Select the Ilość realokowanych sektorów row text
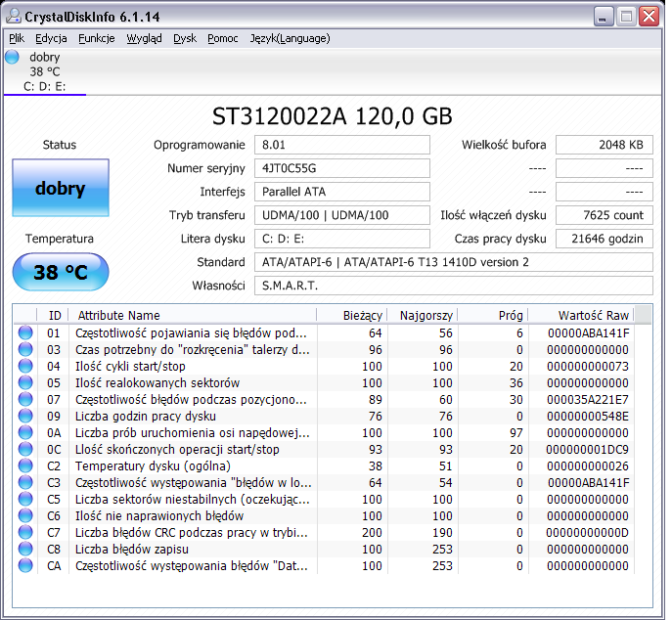The height and width of the screenshot is (620, 672). [157, 382]
